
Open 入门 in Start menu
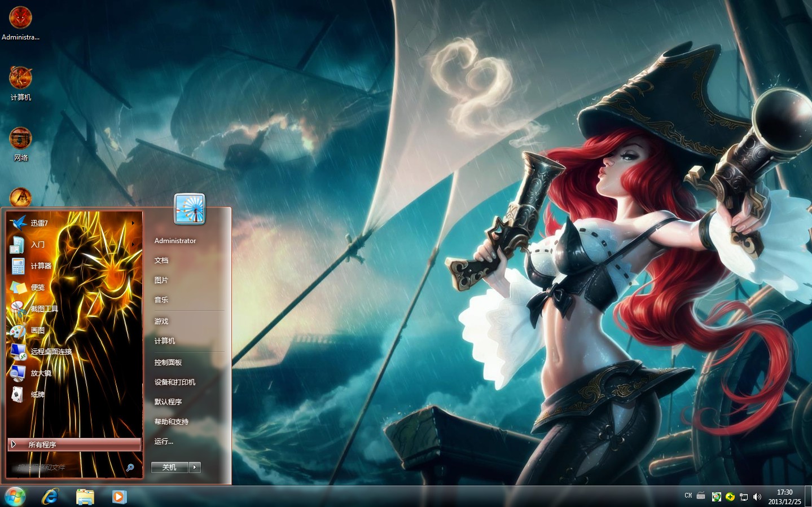click(x=73, y=244)
